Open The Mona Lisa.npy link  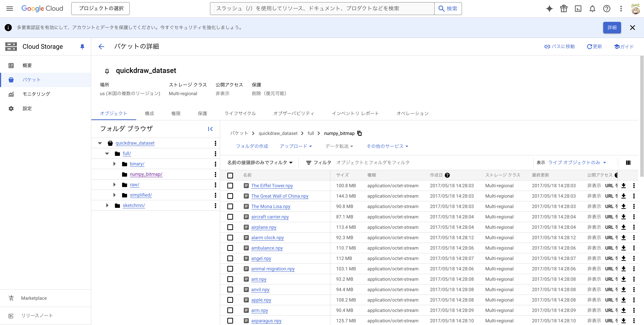click(x=270, y=206)
